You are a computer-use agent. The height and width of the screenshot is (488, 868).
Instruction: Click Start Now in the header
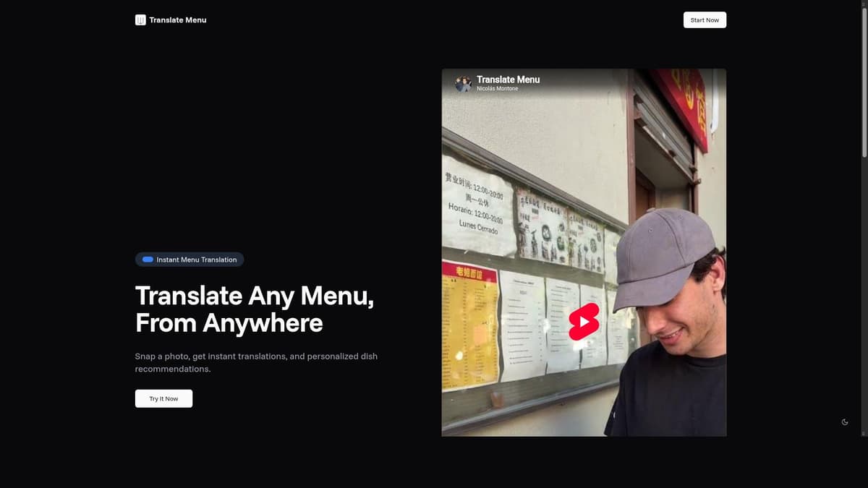705,20
